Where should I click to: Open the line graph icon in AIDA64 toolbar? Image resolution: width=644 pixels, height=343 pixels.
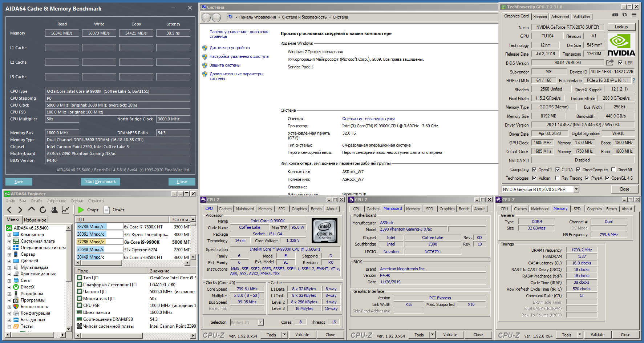[65, 210]
